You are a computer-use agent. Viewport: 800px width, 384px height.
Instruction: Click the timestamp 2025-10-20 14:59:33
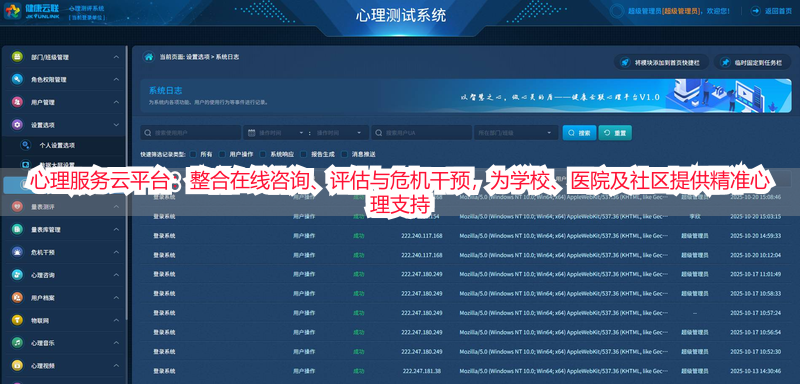pyautogui.click(x=755, y=236)
